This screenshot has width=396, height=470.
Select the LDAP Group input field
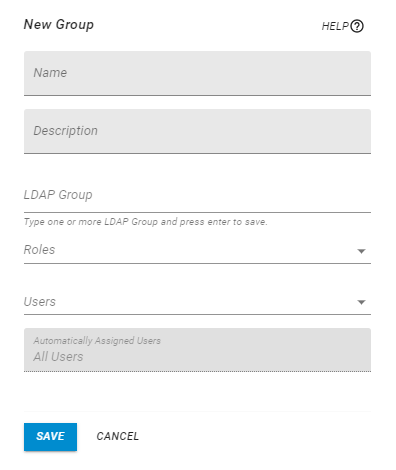pyautogui.click(x=197, y=195)
